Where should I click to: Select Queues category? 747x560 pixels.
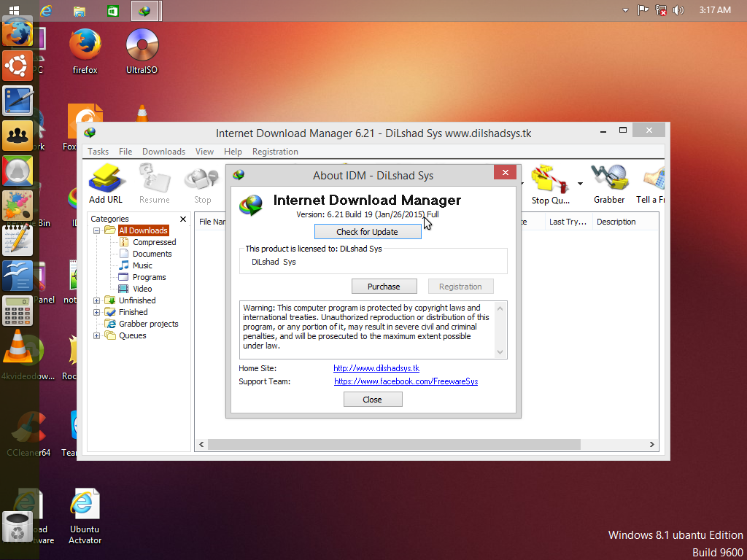tap(133, 335)
